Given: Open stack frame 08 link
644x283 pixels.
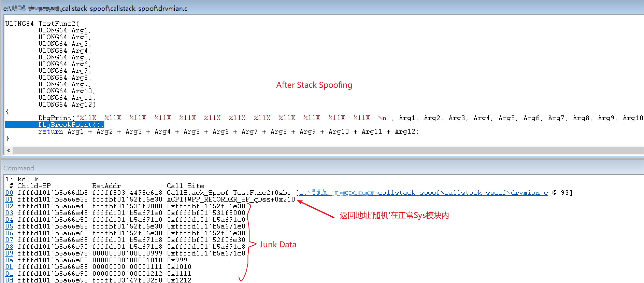Looking at the screenshot, I should pos(9,247).
